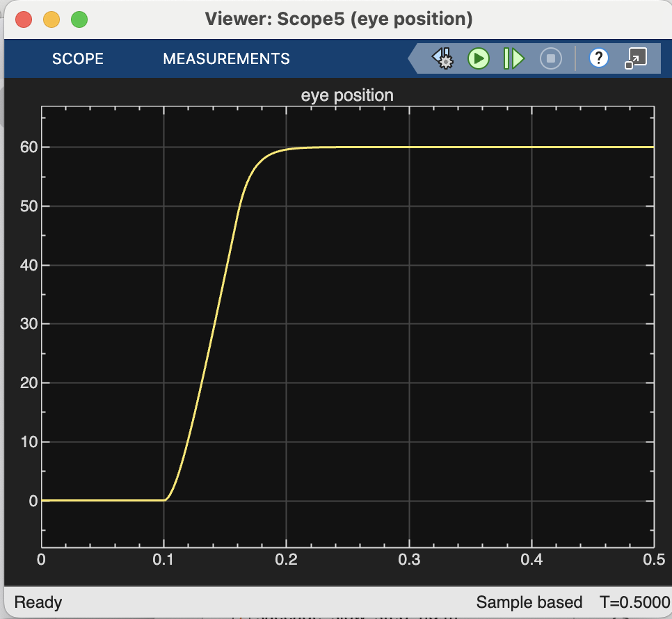The width and height of the screenshot is (672, 619).
Task: Open the MEASUREMENTS tab
Action: pos(226,59)
